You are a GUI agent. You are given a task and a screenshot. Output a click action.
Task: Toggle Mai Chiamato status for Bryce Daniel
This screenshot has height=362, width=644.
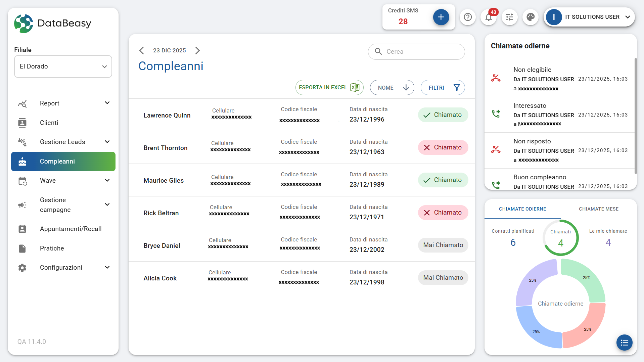pyautogui.click(x=443, y=245)
